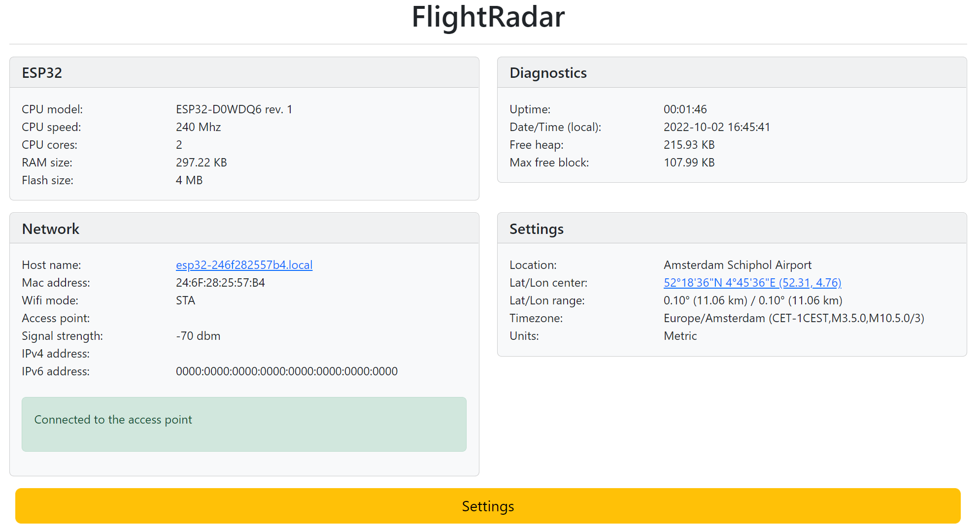Click the Amsterdam Schiphol Airport location value

pos(737,265)
